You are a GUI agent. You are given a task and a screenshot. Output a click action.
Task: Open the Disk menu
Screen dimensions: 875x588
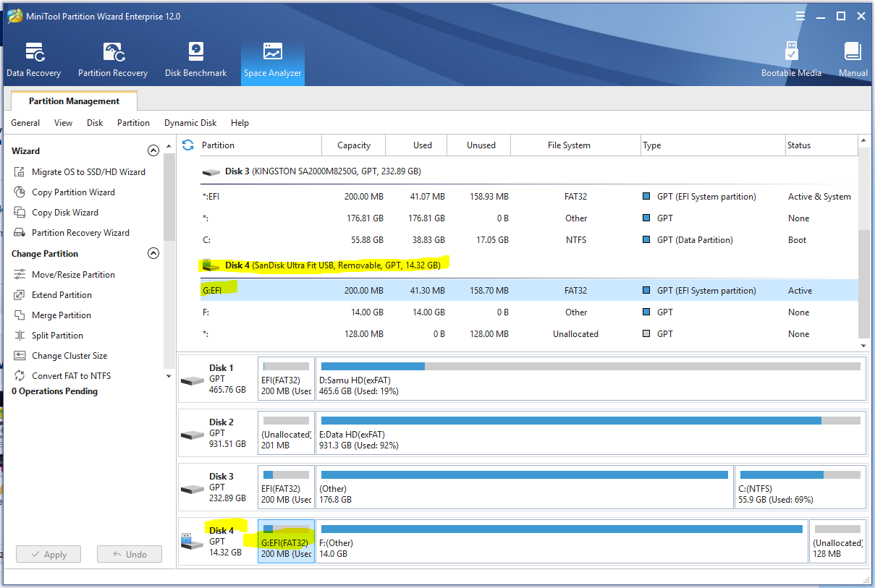coord(95,123)
